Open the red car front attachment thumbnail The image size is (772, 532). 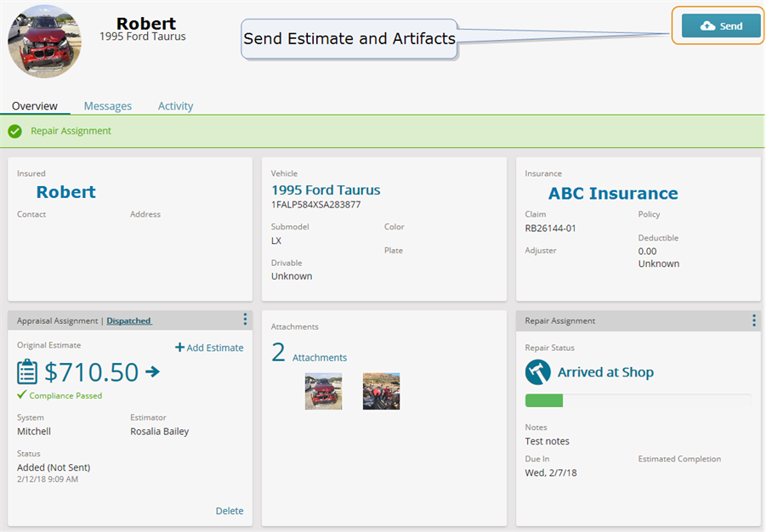coord(323,391)
